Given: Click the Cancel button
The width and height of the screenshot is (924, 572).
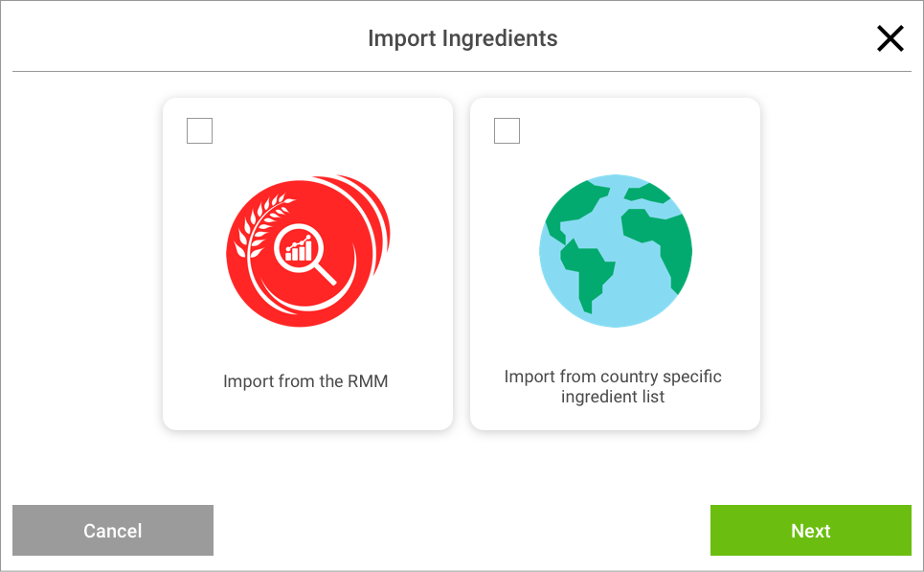Looking at the screenshot, I should click(113, 530).
